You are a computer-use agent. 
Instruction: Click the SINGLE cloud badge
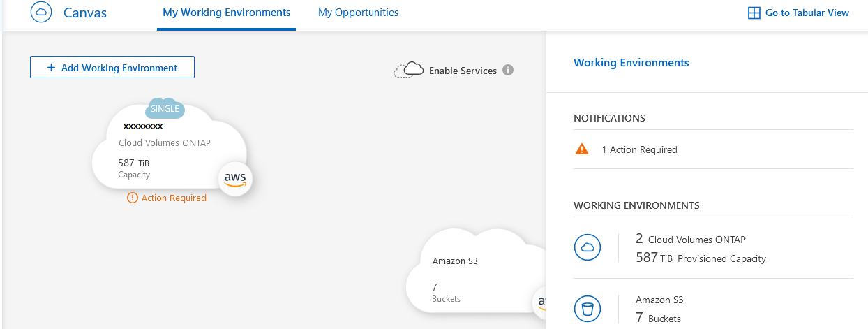tap(165, 109)
